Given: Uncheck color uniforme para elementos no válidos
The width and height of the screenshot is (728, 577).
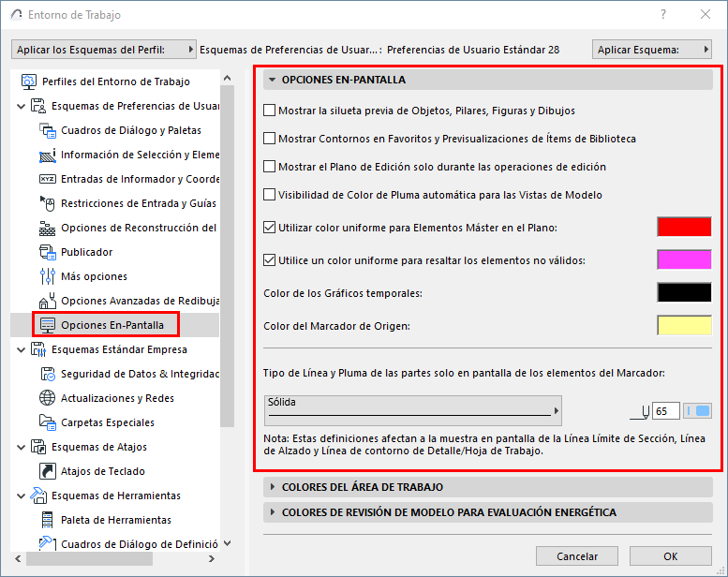Looking at the screenshot, I should [x=269, y=260].
